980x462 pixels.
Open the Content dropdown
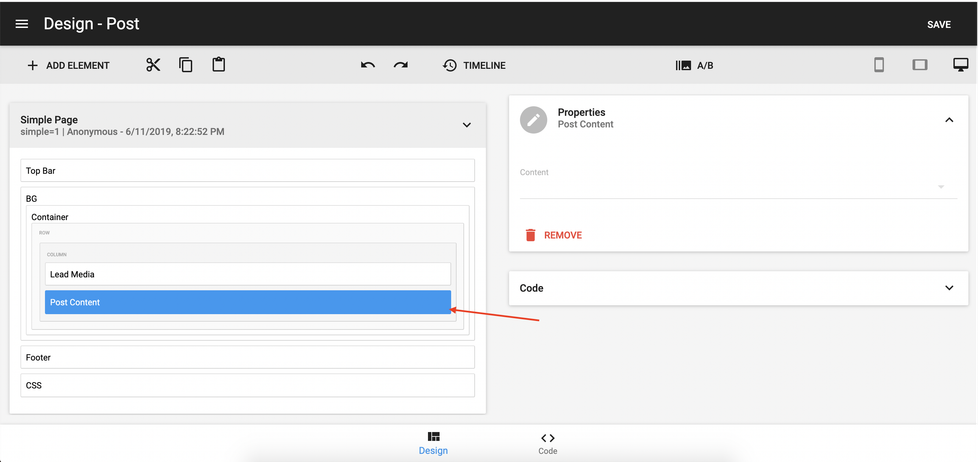pyautogui.click(x=940, y=187)
